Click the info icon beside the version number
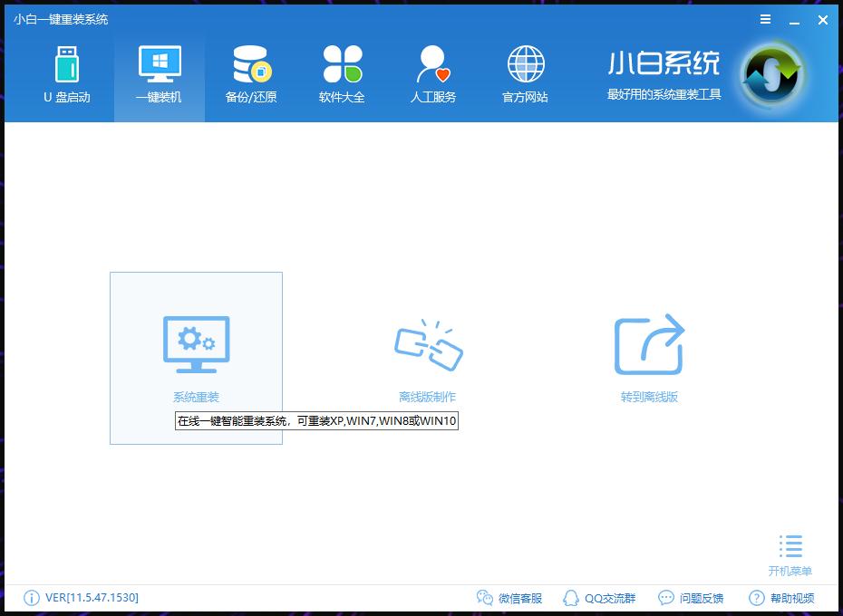843x616 pixels. (x=30, y=598)
